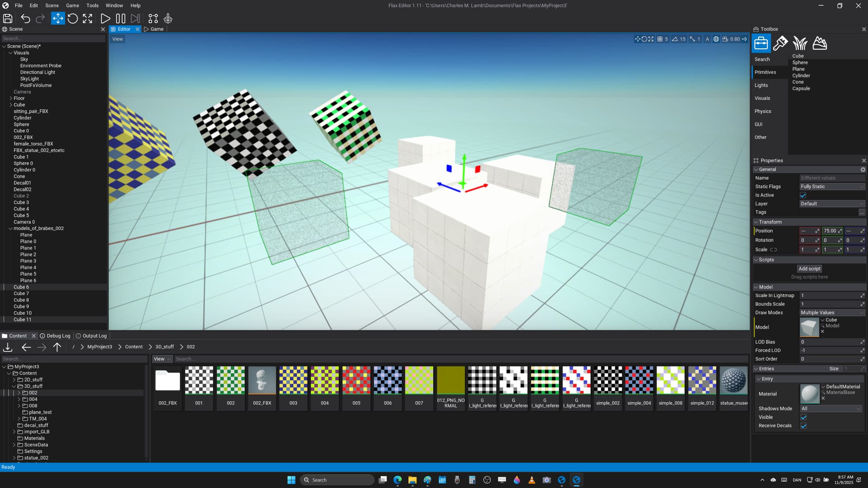The image size is (868, 488).
Task: Collapse the models_of_brabes_002 tree node
Action: pyautogui.click(x=10, y=229)
